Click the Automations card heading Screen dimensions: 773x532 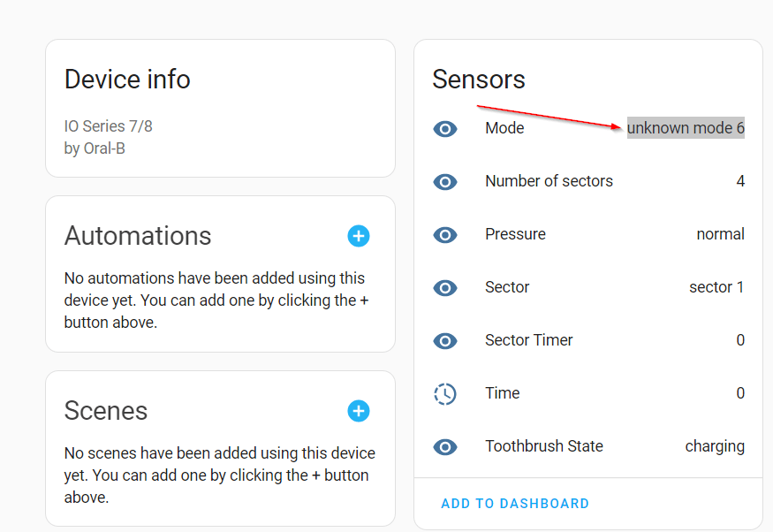tap(138, 236)
